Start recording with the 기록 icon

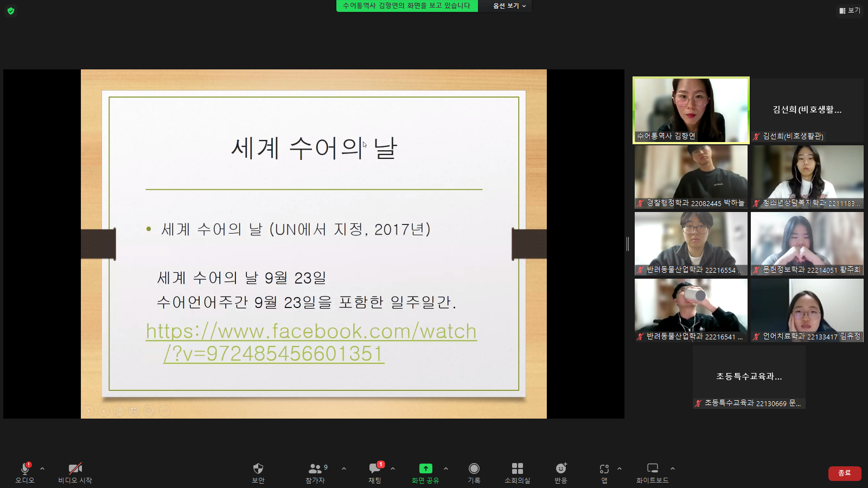pos(474,468)
